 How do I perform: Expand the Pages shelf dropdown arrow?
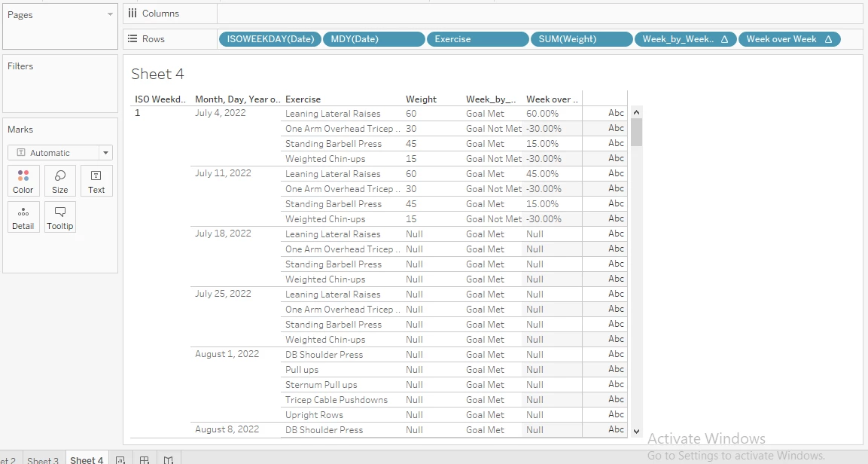coord(110,15)
